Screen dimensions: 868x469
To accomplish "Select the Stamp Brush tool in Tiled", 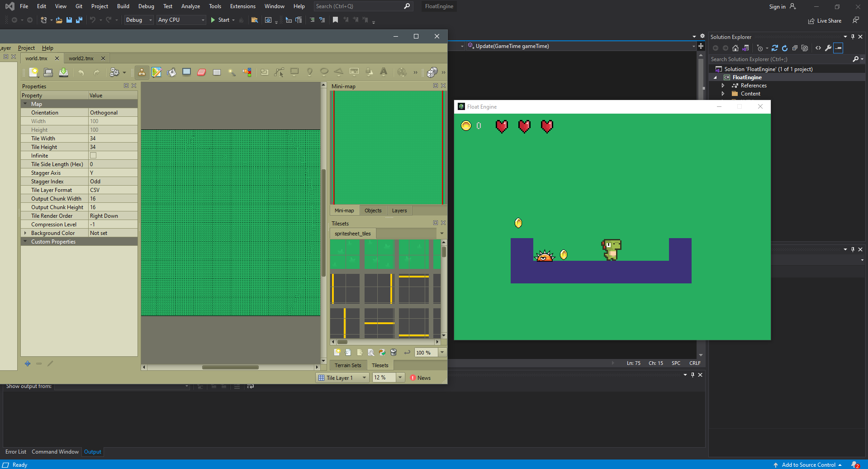I will point(142,72).
